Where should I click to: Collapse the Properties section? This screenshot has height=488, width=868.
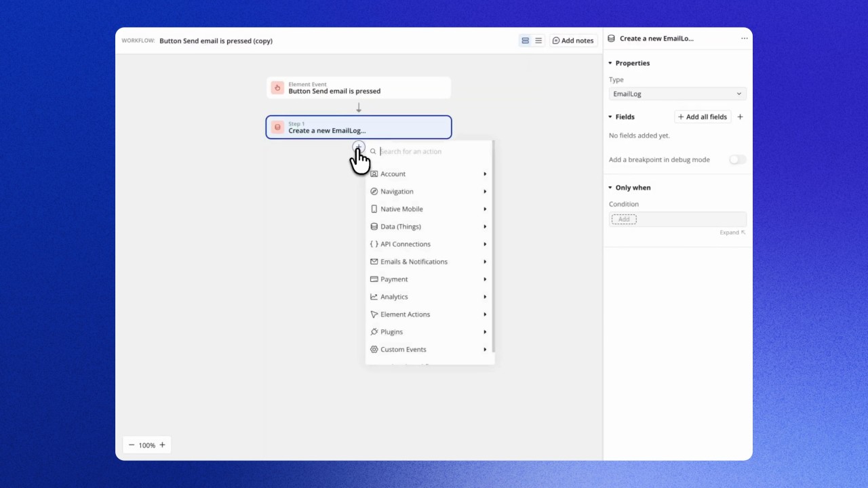pos(610,63)
